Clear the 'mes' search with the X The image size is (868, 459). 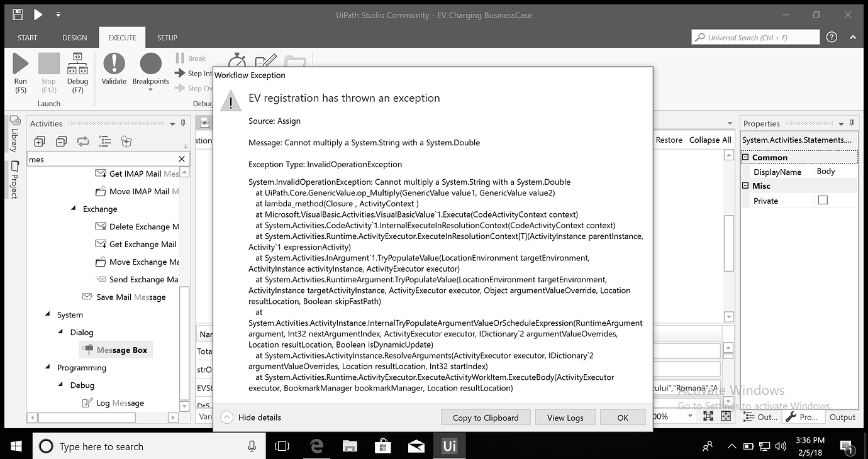click(x=181, y=158)
